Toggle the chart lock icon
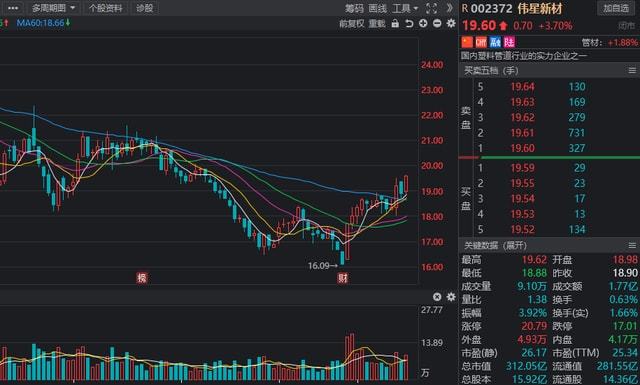The height and width of the screenshot is (385, 640). pos(395,24)
